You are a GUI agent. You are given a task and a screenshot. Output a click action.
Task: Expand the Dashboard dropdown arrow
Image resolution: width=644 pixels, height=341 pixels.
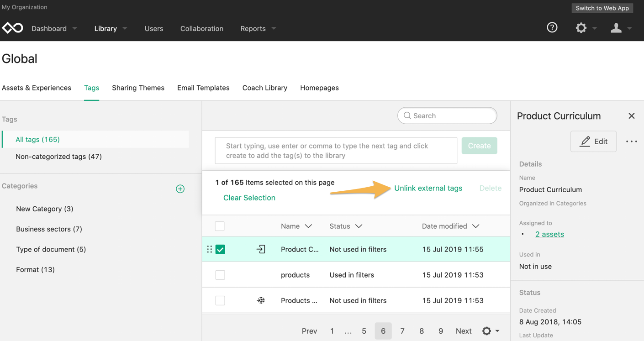[x=75, y=29]
